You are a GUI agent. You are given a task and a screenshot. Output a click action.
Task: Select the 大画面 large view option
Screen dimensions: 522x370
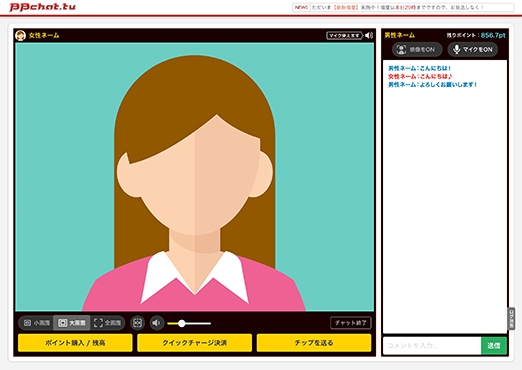pyautogui.click(x=72, y=323)
